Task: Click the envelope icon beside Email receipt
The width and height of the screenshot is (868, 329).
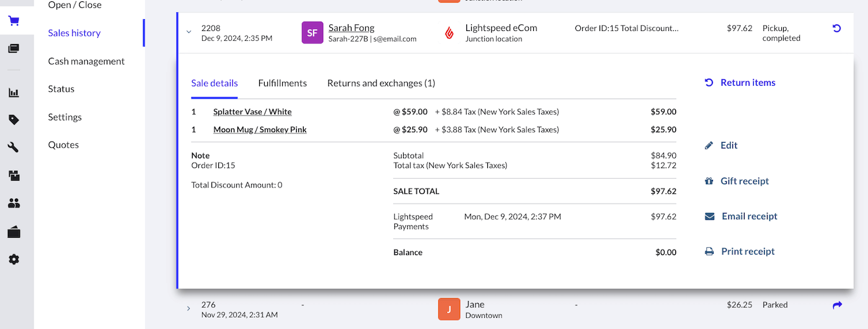Action: (x=710, y=217)
